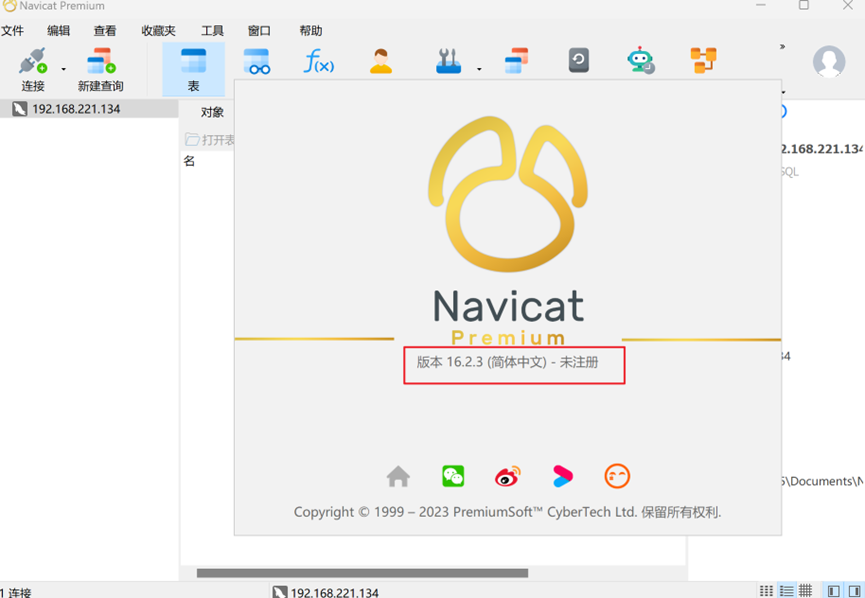The width and height of the screenshot is (865, 598).
Task: Click the 打开表 button
Action: (x=210, y=140)
